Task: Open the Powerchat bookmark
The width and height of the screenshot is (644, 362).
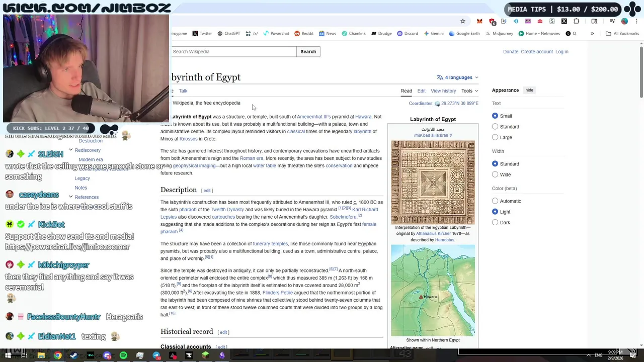Action: point(276,34)
